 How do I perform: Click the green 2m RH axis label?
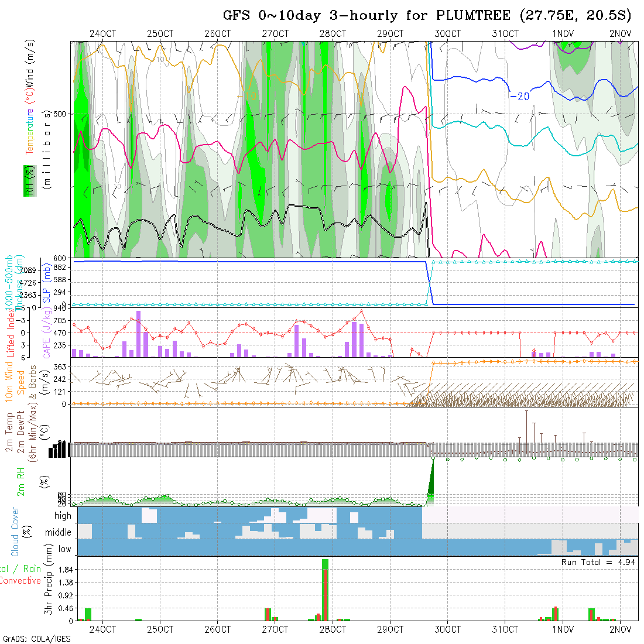(20, 481)
